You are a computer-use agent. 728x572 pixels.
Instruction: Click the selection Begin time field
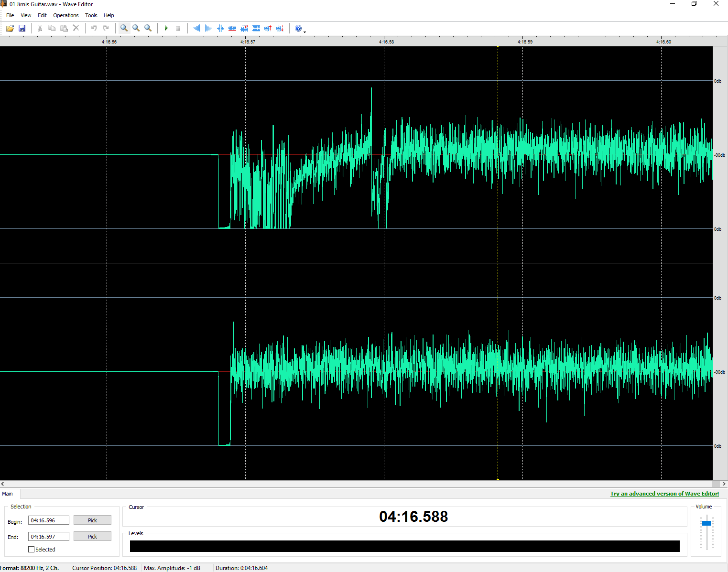pyautogui.click(x=49, y=520)
